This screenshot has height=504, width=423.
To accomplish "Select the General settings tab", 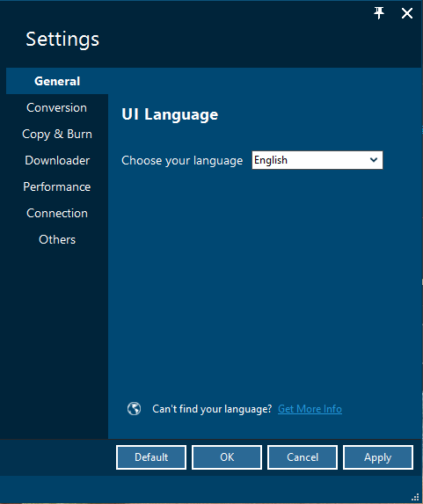I will [57, 81].
